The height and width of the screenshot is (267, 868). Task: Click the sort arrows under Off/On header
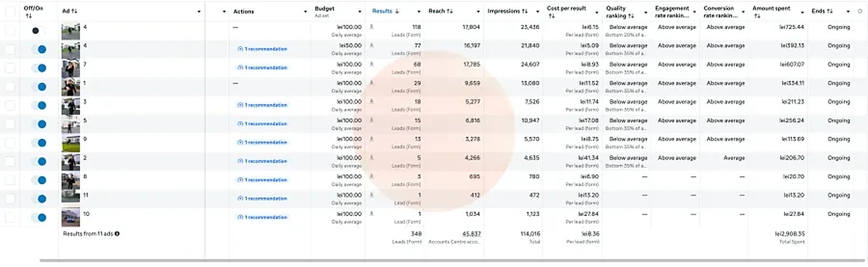pos(28,16)
